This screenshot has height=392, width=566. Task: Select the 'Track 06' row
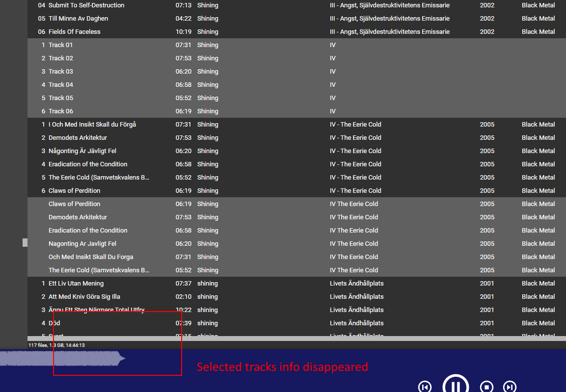pyautogui.click(x=296, y=111)
